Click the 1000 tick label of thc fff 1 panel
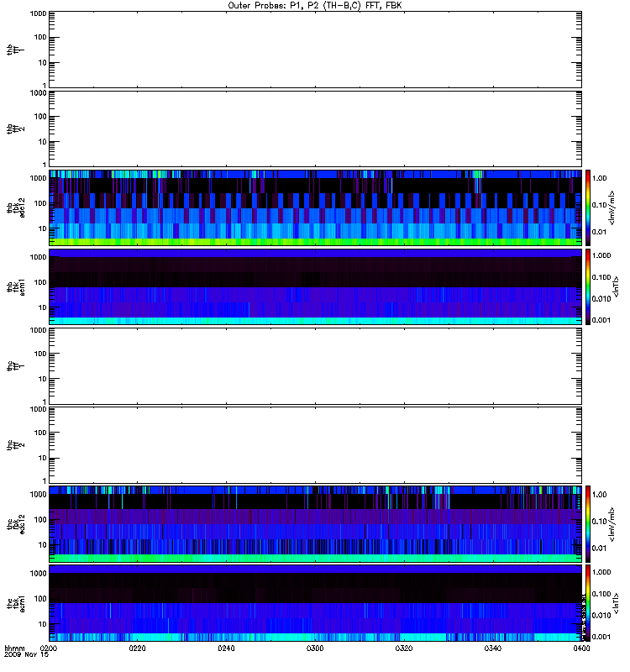 point(38,330)
